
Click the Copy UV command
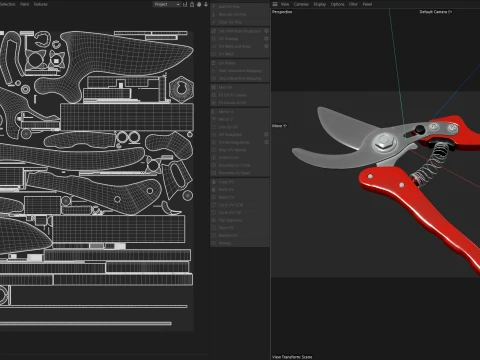[x=240, y=182]
